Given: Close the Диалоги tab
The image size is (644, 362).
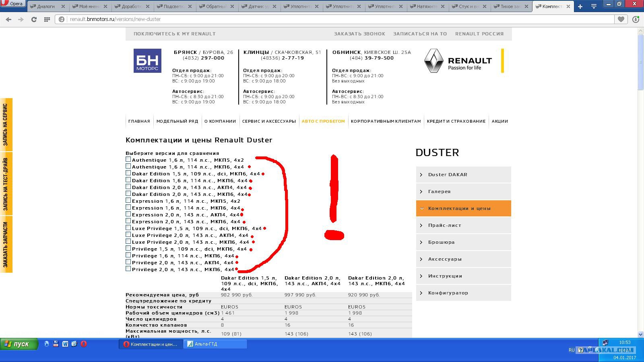Looking at the screenshot, I should 63,6.
